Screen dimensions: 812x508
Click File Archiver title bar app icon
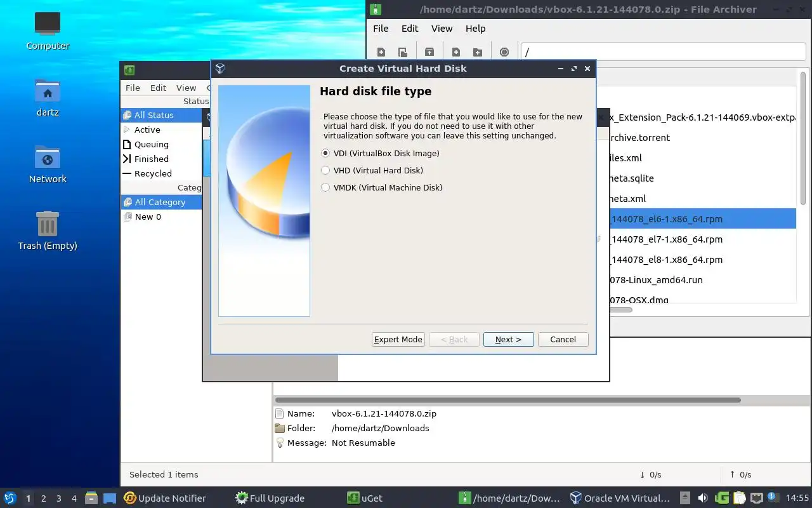click(376, 10)
